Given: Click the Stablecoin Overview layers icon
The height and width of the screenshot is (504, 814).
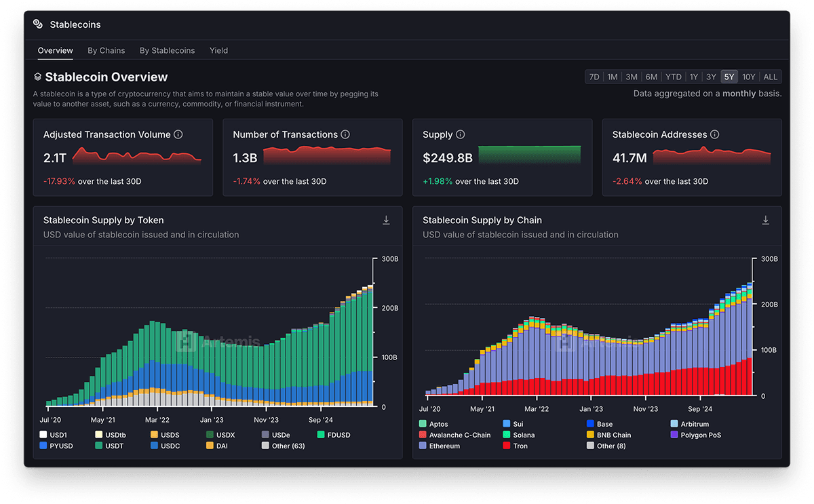Looking at the screenshot, I should [37, 77].
